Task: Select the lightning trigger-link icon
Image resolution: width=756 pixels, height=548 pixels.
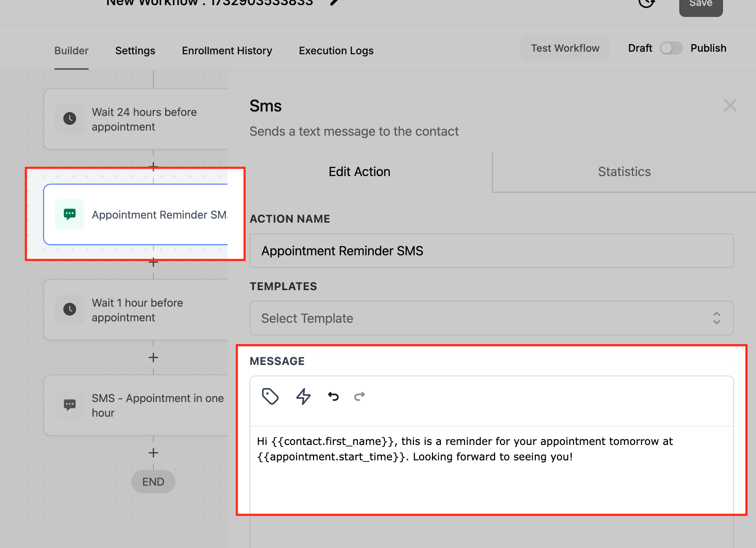Action: coord(303,396)
